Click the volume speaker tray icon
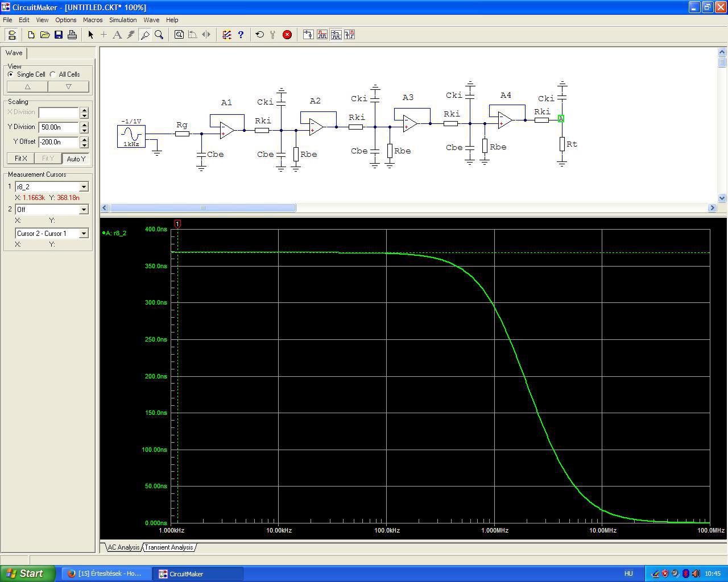Viewport: 728px width, 582px height. (x=696, y=573)
